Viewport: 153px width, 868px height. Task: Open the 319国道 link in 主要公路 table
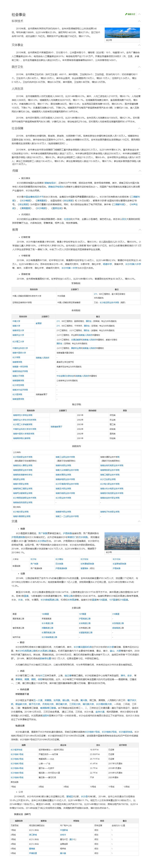(x=116, y=614)
